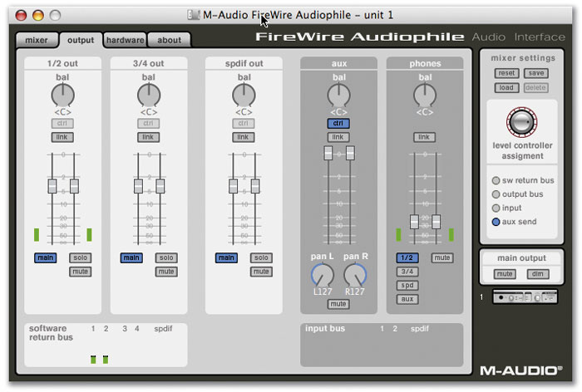The image size is (582, 392).
Task: Click the level controller assignment knob
Action: tap(521, 122)
